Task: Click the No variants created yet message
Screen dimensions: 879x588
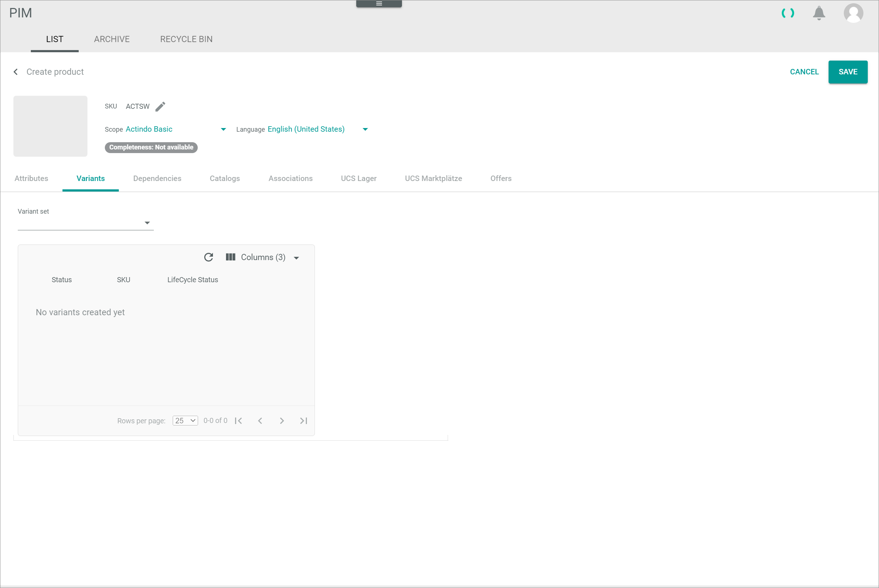Action: tap(80, 312)
